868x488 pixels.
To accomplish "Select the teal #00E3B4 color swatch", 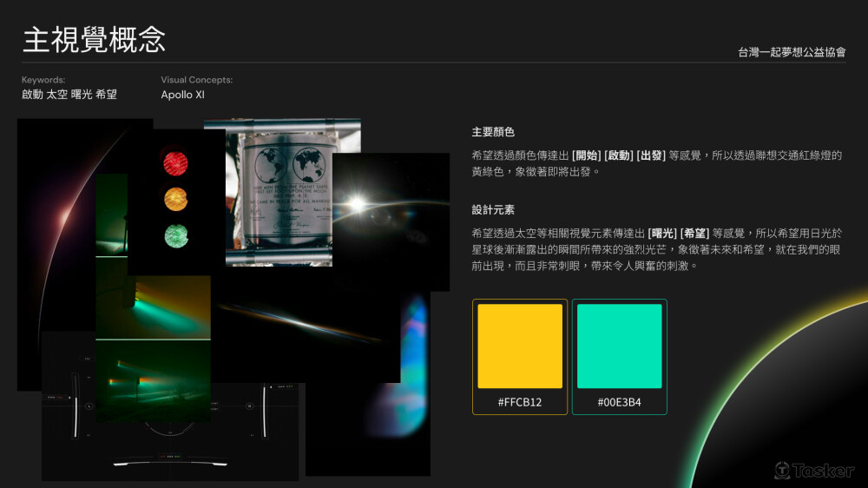I will [x=619, y=346].
